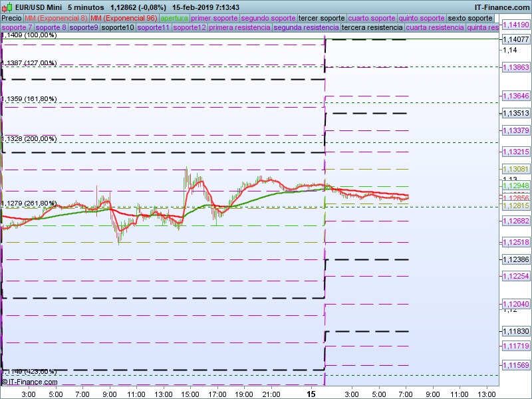This screenshot has height=399, width=532.
Task: Click the candlestick chart icon beside EUR/USD Mini
Action: click(x=7, y=7)
